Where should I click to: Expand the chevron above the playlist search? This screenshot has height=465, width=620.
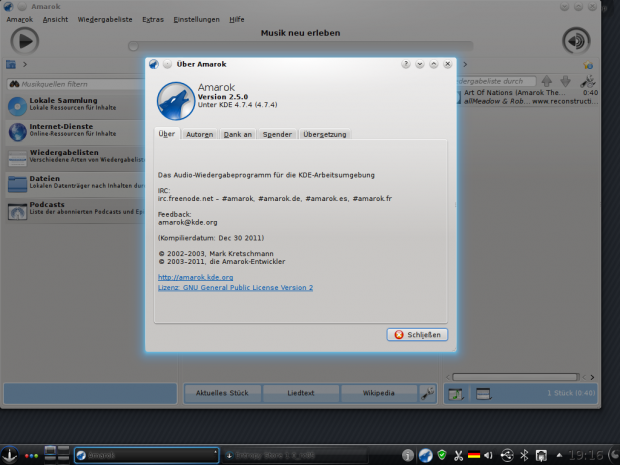click(x=465, y=64)
